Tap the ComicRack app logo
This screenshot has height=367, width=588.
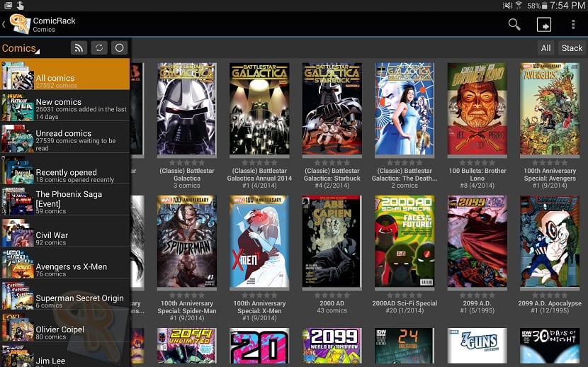19,24
